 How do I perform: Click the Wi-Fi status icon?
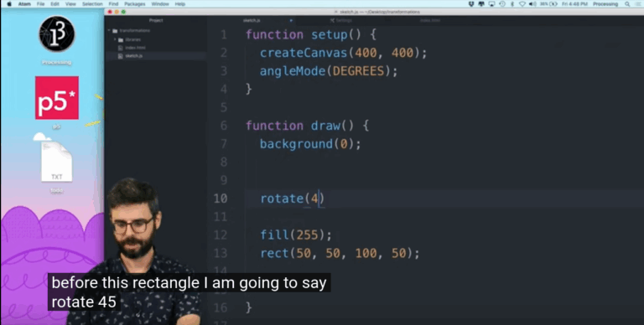tap(522, 4)
